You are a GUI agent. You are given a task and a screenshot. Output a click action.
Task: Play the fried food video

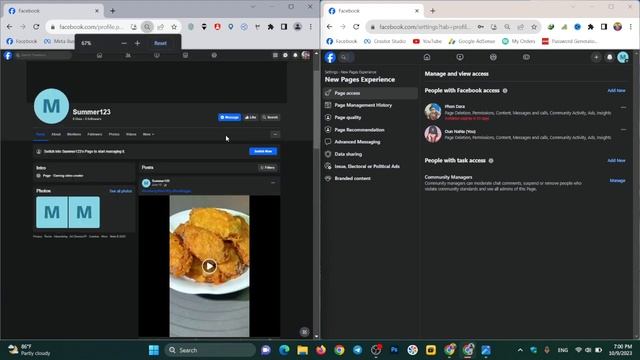click(209, 266)
